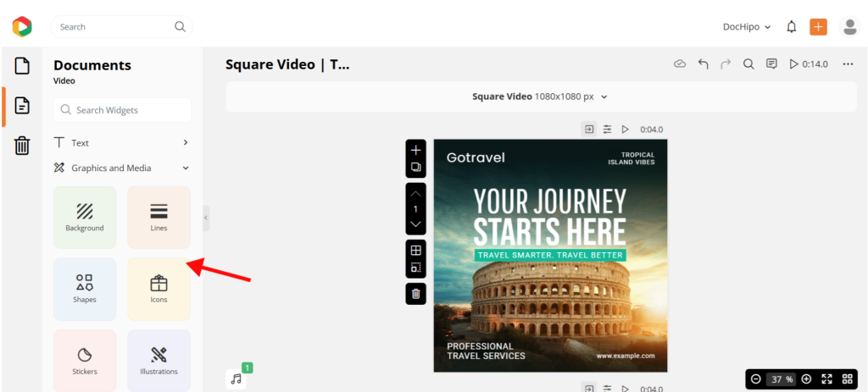Open the Square Video size dropdown
868x392 pixels.
540,97
